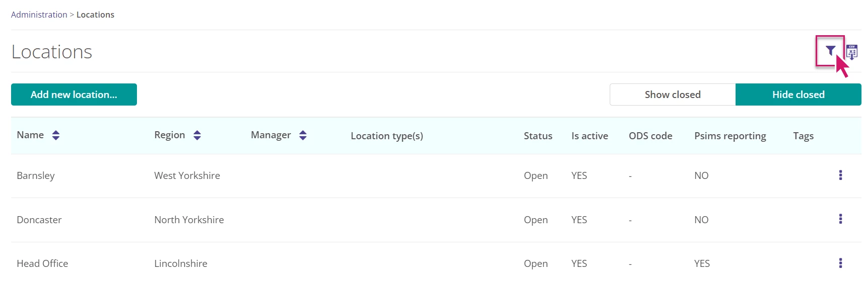Click the Head Office location name
Screen dimensions: 868x283
42,263
